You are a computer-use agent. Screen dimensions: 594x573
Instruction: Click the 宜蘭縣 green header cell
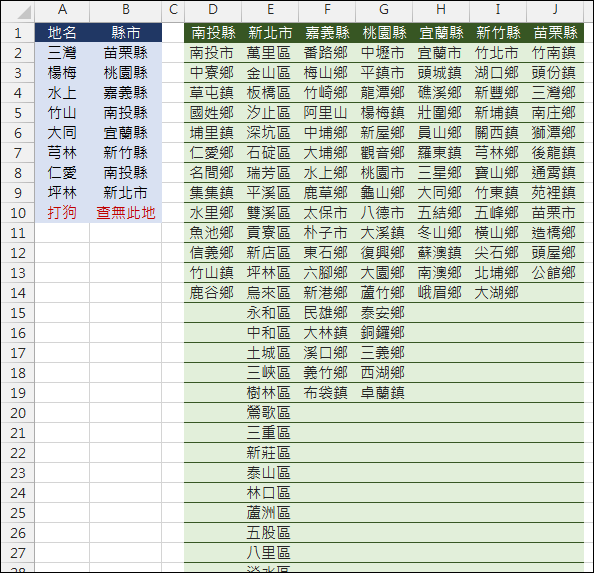pos(441,33)
